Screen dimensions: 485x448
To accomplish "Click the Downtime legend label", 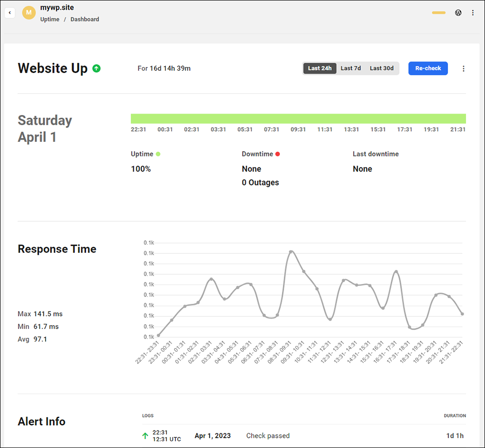I will (x=258, y=154).
